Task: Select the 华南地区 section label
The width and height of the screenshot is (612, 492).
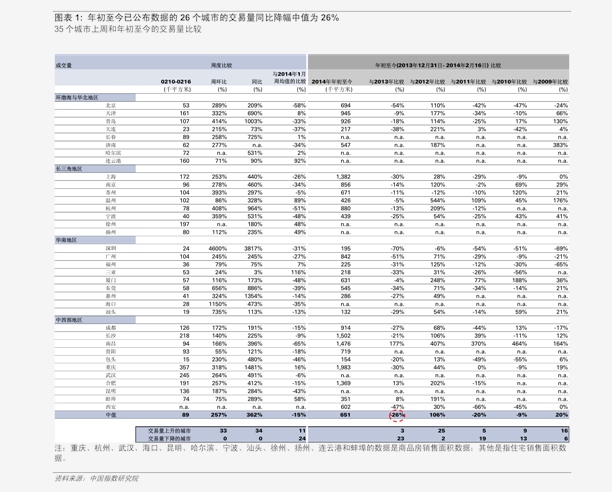Action: pos(66,240)
